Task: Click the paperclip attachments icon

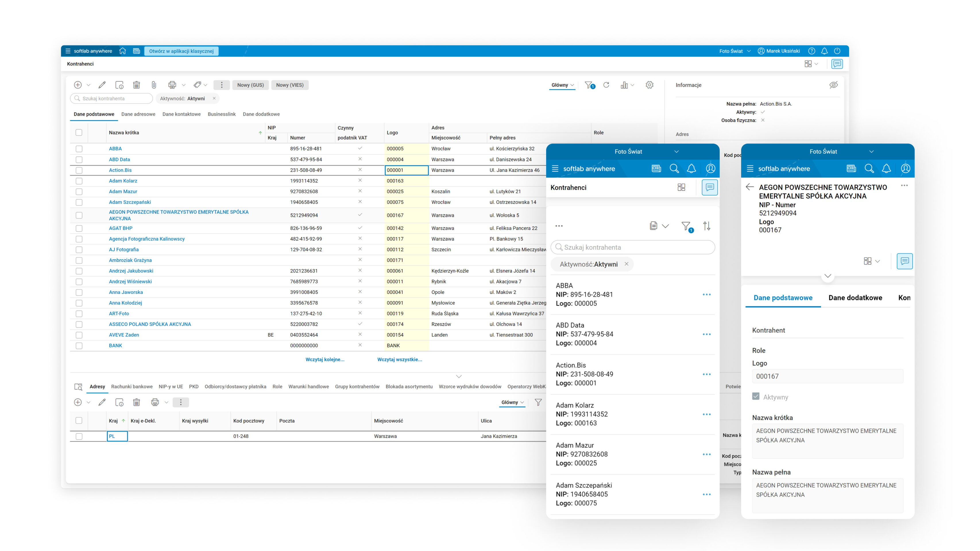Action: click(x=154, y=85)
